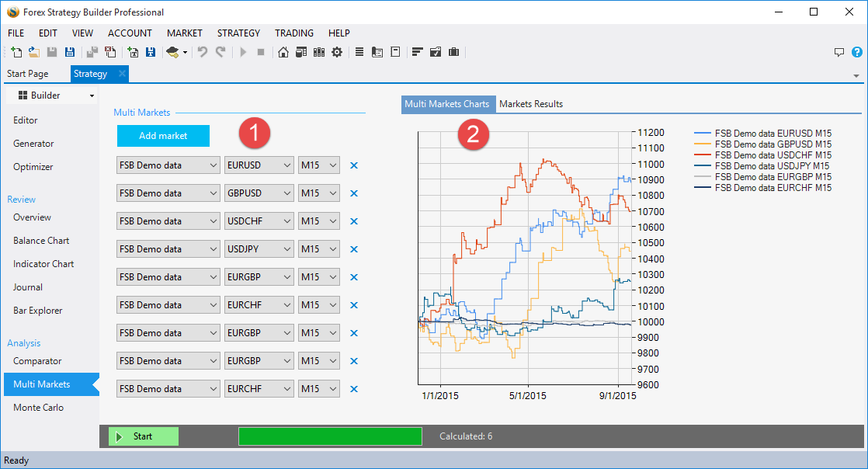Screen dimensions: 868x469
Task: Open the Bar Explorer in sidebar
Action: 38,311
